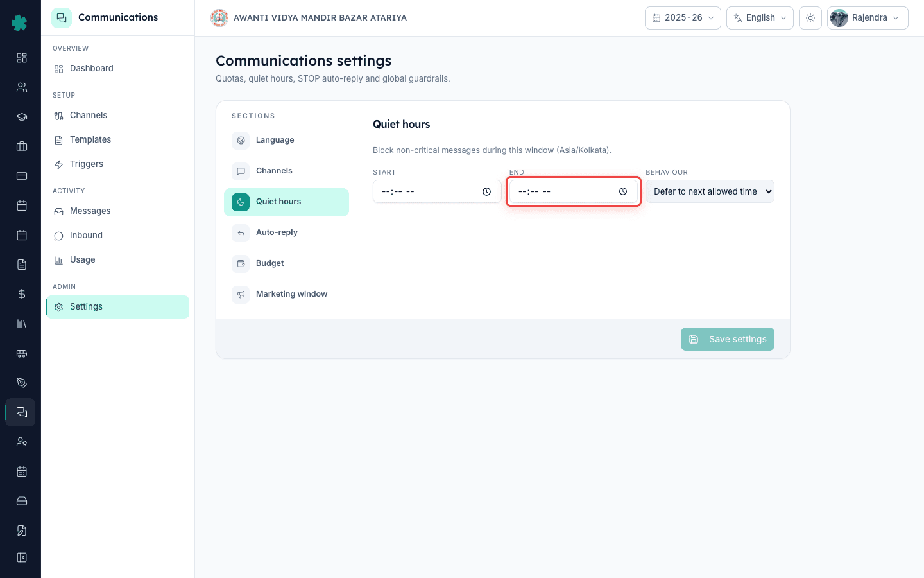
Task: Click the green app logo in the rail
Action: 20,23
